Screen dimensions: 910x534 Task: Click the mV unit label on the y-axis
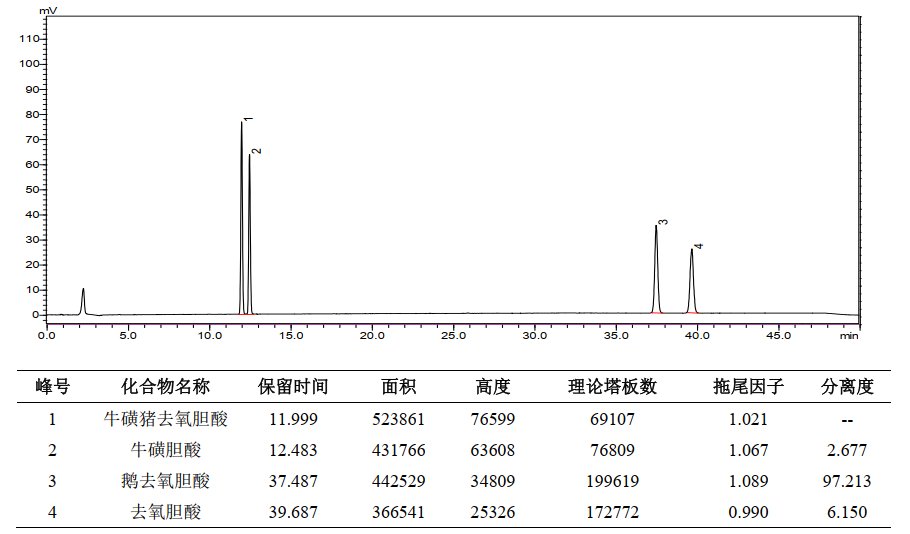[48, 10]
